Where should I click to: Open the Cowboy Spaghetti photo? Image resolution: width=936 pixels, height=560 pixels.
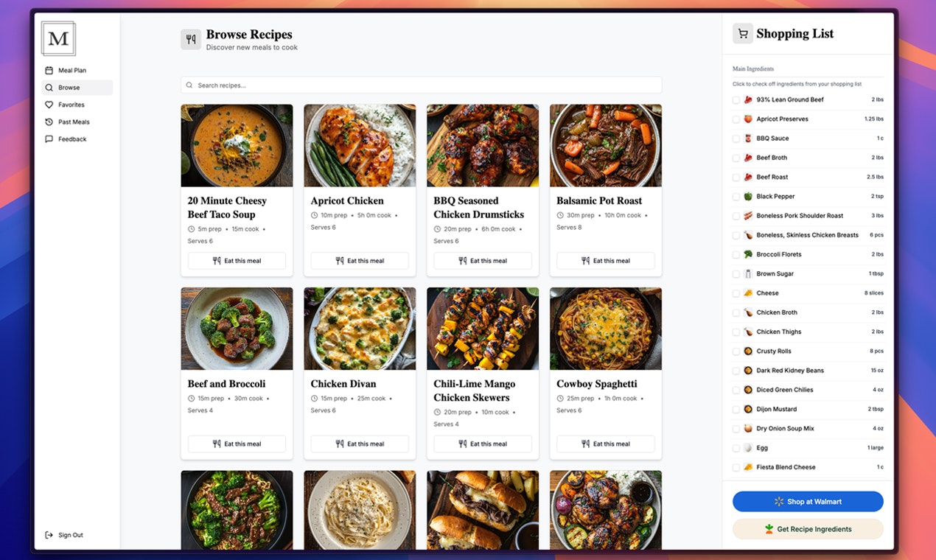click(x=606, y=329)
